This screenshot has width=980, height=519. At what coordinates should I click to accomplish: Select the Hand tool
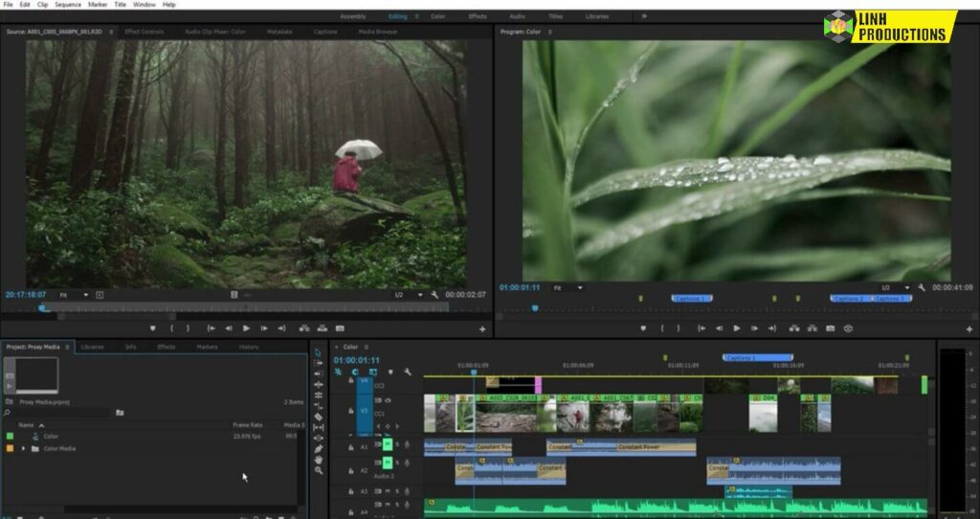[318, 460]
